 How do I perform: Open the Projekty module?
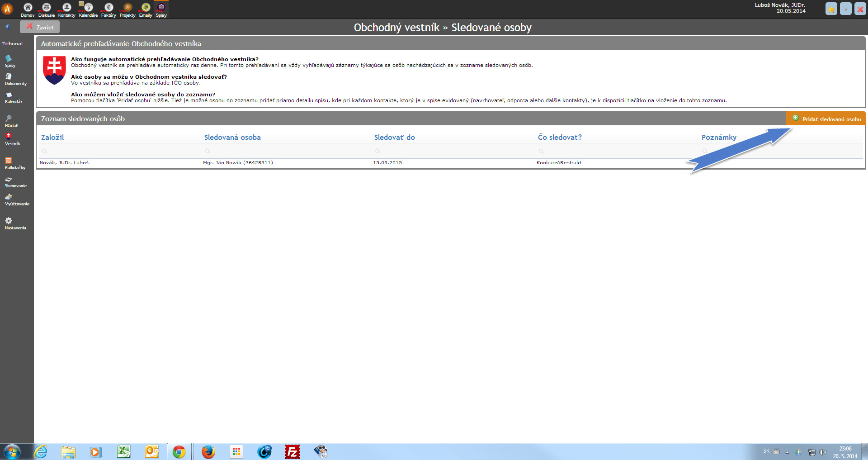127,9
